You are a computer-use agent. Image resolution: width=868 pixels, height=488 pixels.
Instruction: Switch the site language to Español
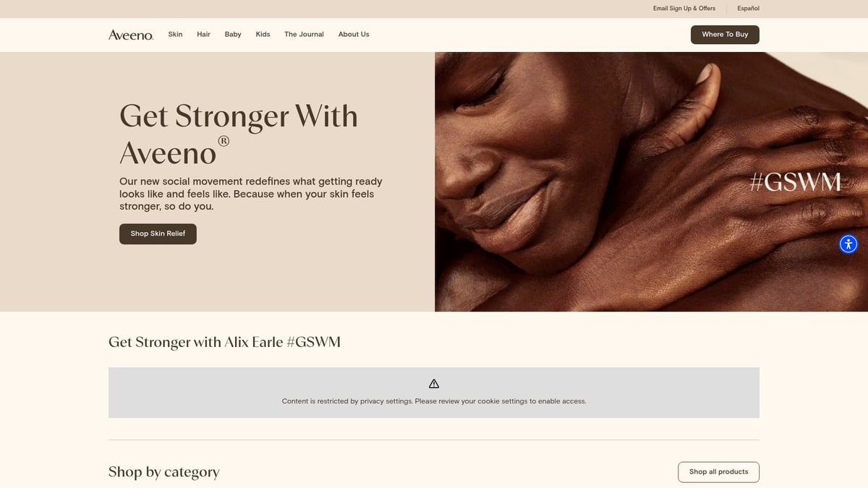748,9
